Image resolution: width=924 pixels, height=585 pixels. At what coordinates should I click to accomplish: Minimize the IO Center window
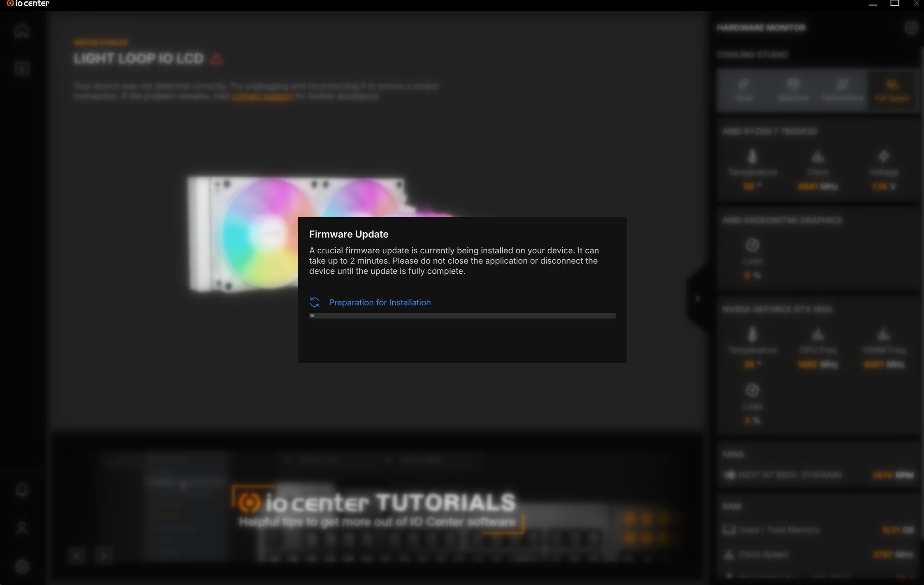(873, 4)
